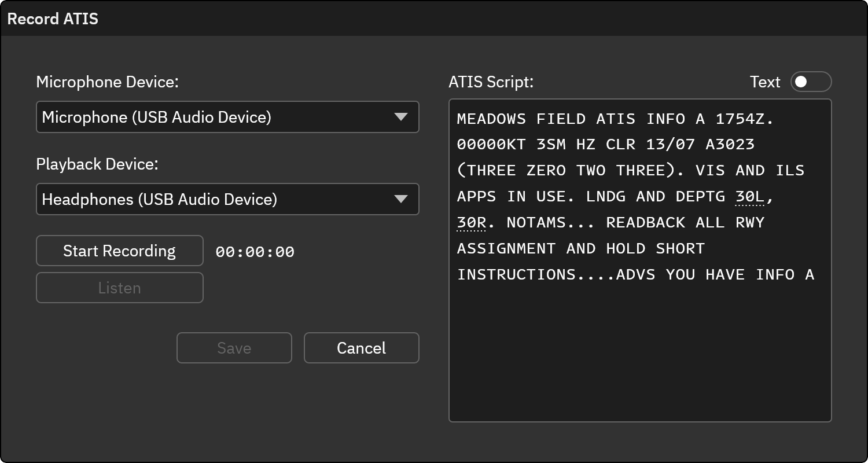Click the Save button

point(234,348)
